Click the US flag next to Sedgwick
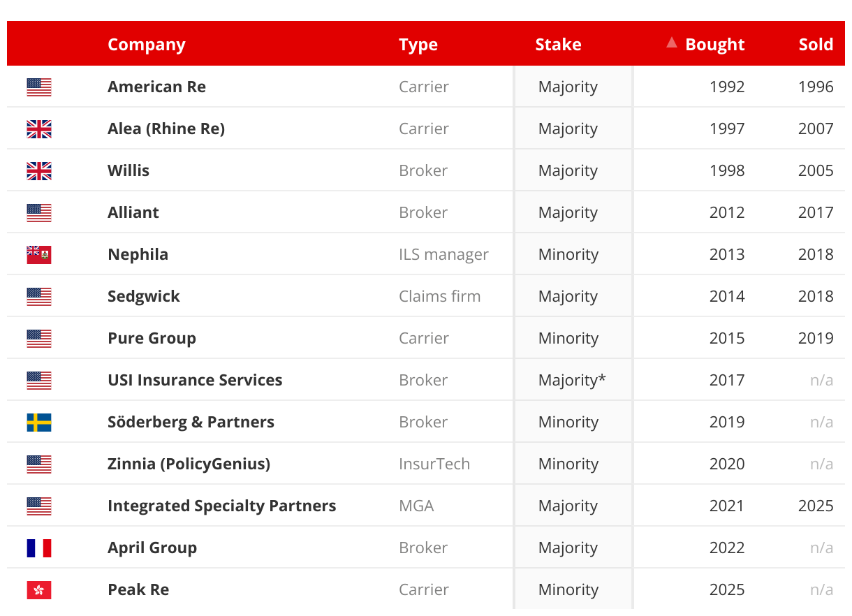 [39, 297]
